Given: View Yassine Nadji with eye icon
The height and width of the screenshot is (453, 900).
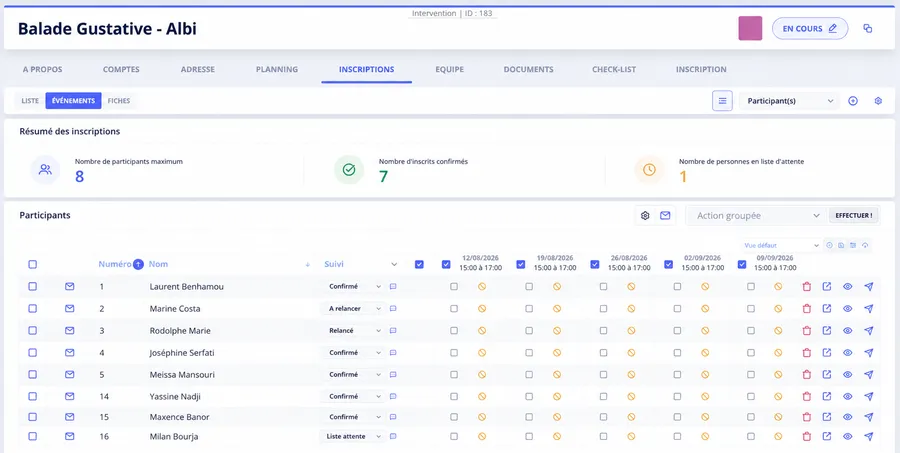Looking at the screenshot, I should click(847, 396).
